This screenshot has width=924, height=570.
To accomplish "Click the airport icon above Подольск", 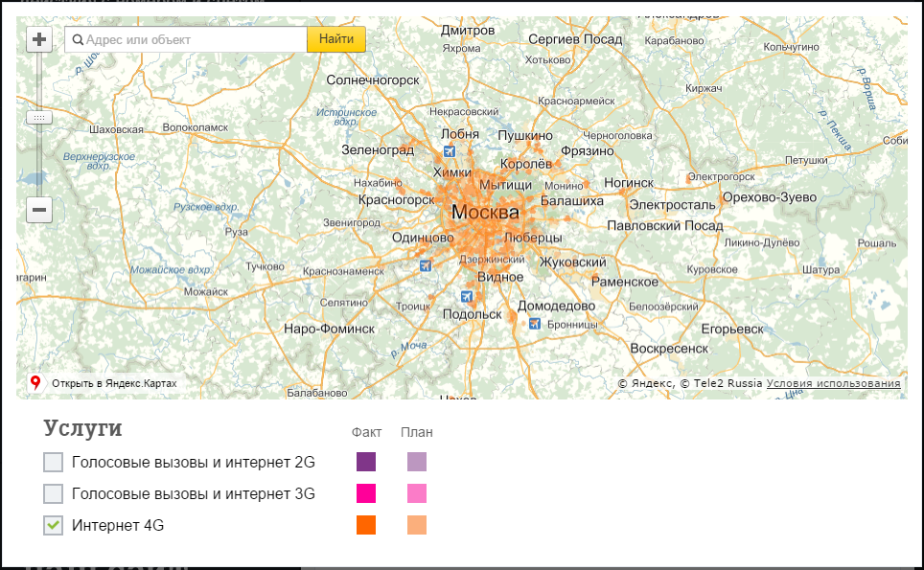I will click(x=466, y=296).
